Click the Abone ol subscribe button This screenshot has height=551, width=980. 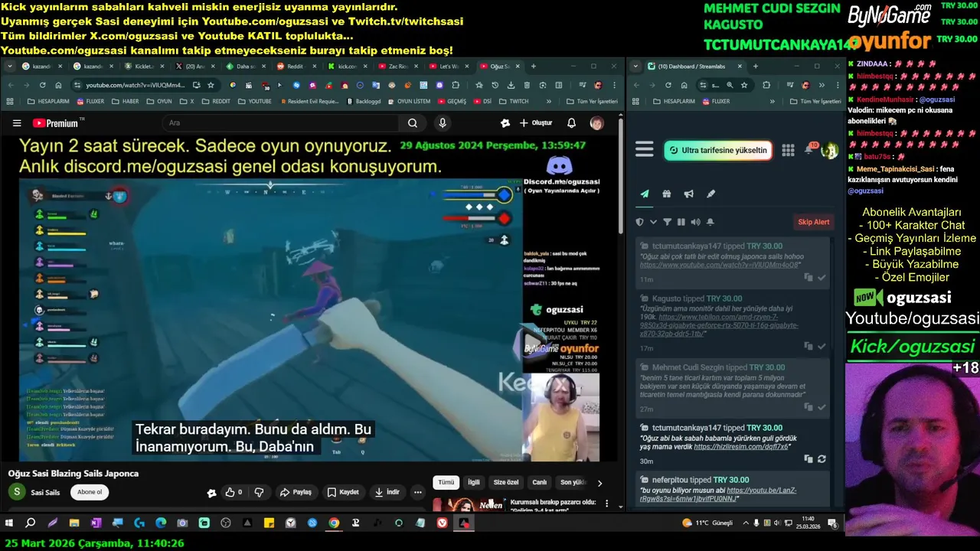click(90, 492)
